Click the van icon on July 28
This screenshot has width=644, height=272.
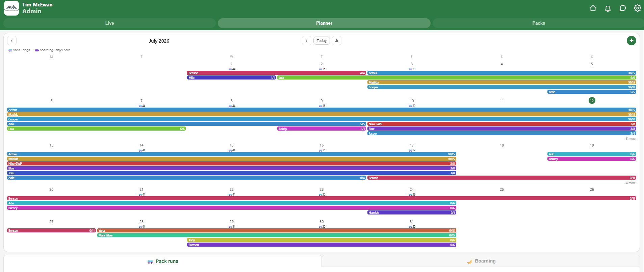tap(140, 227)
